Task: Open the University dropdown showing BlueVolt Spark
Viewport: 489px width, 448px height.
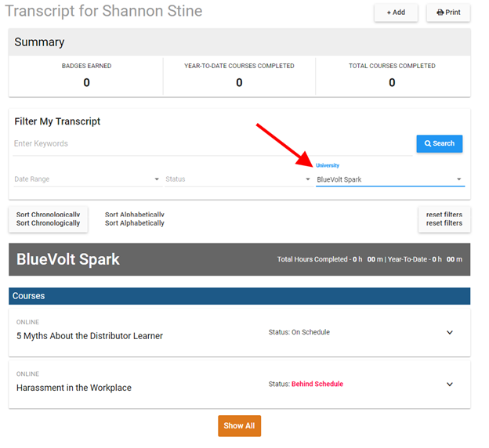Action: 390,179
